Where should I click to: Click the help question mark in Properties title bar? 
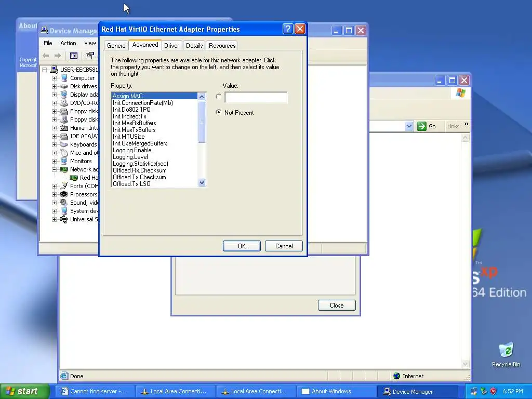288,29
